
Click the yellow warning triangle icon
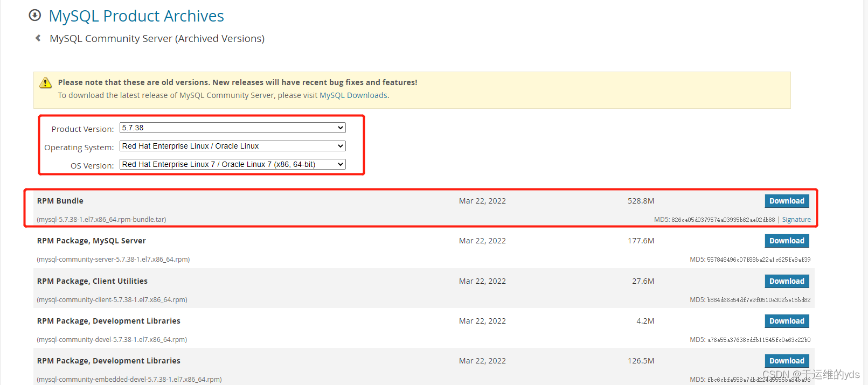[x=46, y=83]
